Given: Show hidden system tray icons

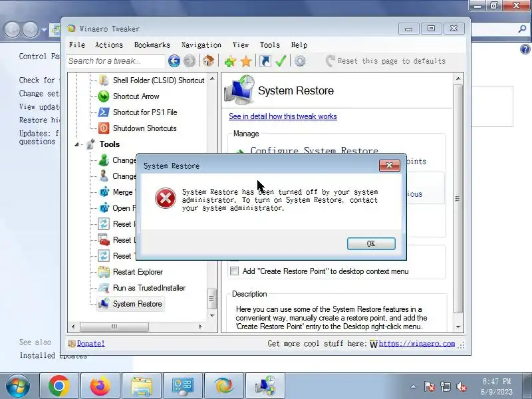Looking at the screenshot, I should [413, 386].
